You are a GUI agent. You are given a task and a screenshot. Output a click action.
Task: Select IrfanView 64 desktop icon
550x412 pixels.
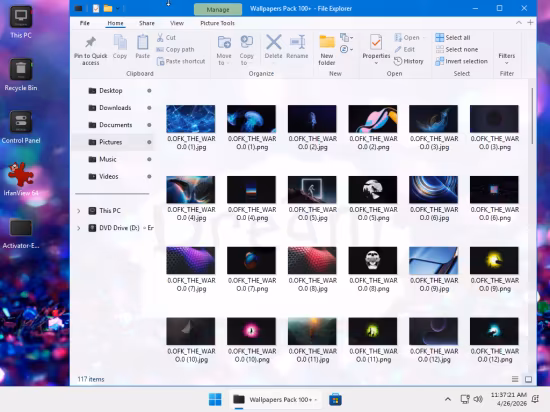pyautogui.click(x=21, y=180)
